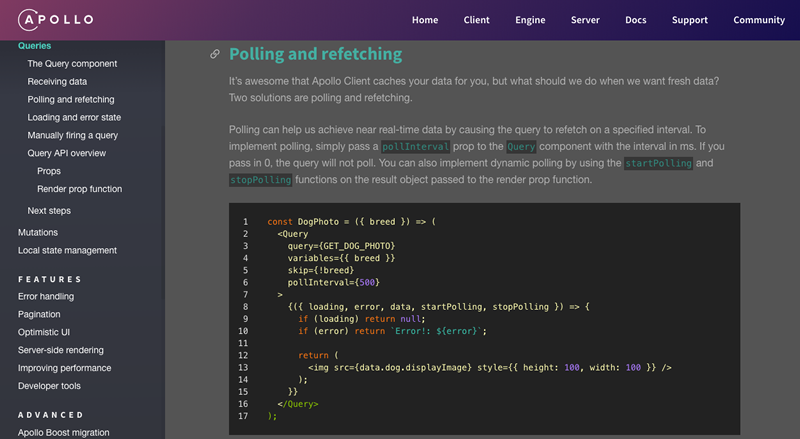Click the startPolling inline code
This screenshot has height=439, width=800.
(658, 163)
